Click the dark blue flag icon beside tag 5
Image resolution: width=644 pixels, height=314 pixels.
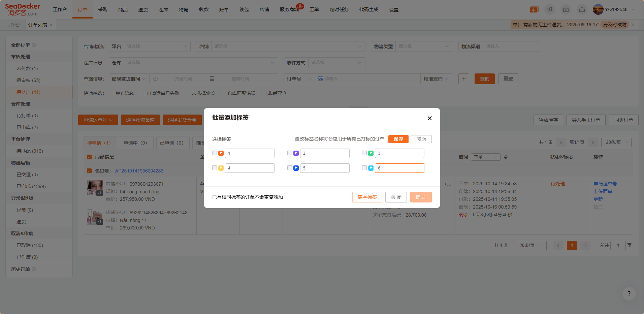click(296, 168)
